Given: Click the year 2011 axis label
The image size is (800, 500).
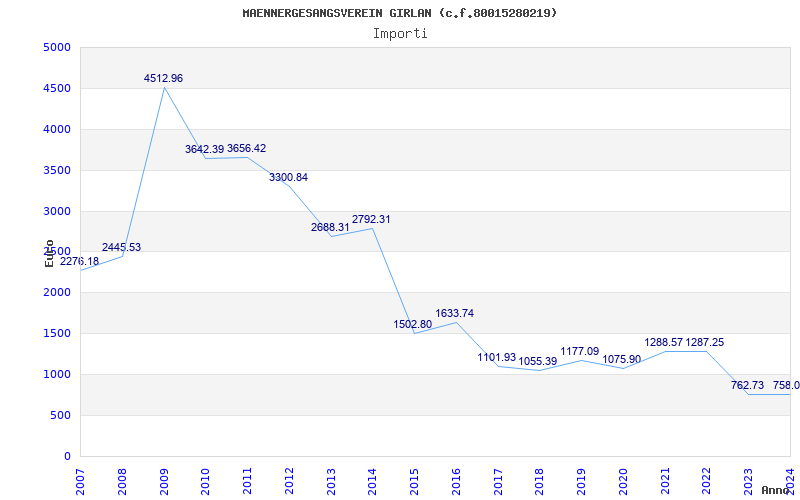Looking at the screenshot, I should tap(247, 481).
